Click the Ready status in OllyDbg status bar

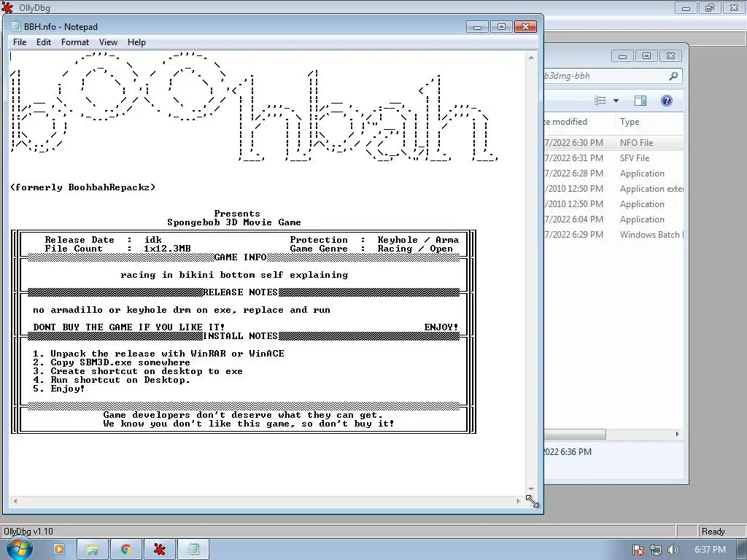coord(713,532)
